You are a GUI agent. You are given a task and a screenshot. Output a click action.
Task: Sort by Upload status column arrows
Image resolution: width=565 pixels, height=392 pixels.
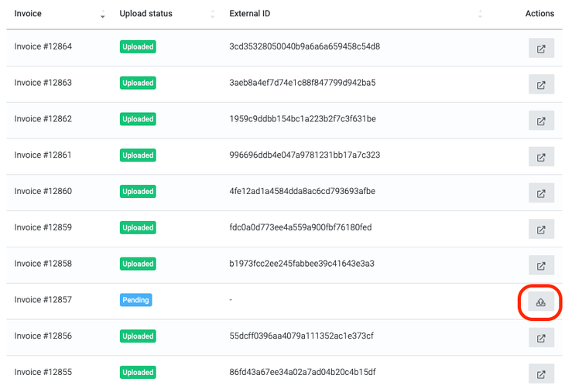click(x=213, y=15)
